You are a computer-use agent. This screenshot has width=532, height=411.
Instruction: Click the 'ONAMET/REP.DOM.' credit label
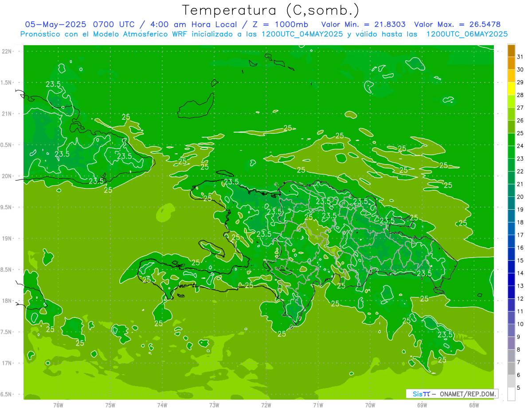click(x=467, y=394)
